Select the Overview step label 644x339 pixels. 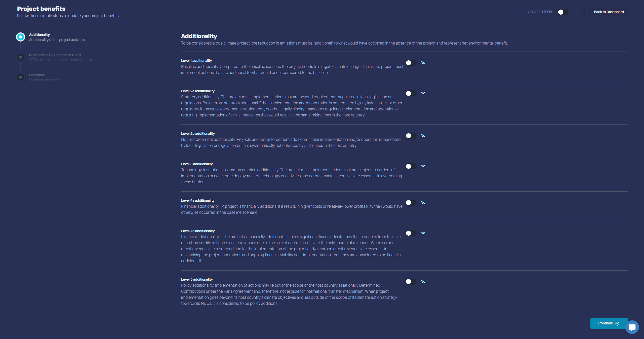37,75
